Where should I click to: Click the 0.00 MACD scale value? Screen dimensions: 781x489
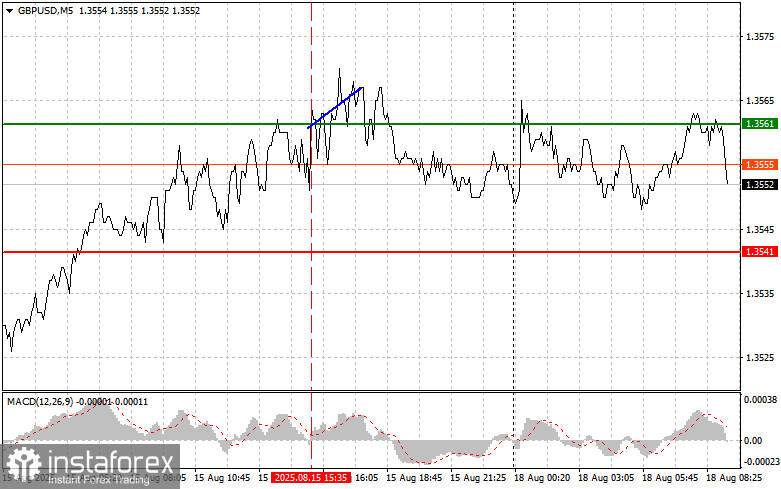pyautogui.click(x=753, y=441)
